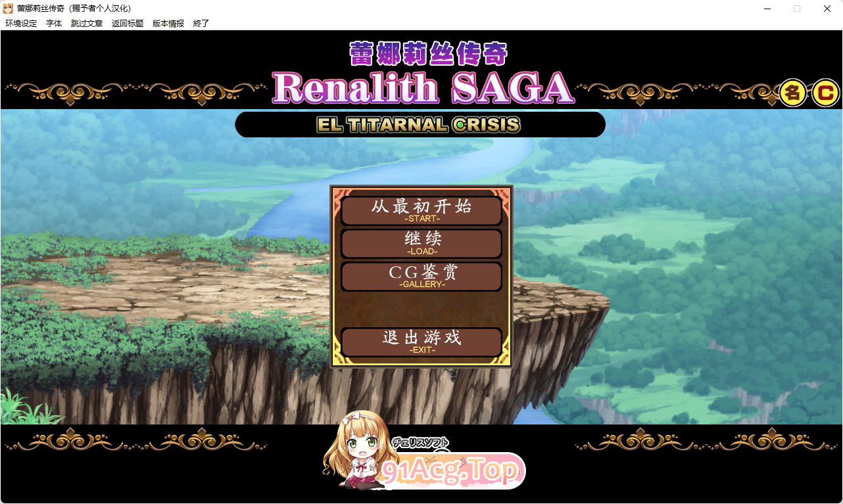Load a save with 继续 button
843x504 pixels.
(x=422, y=244)
